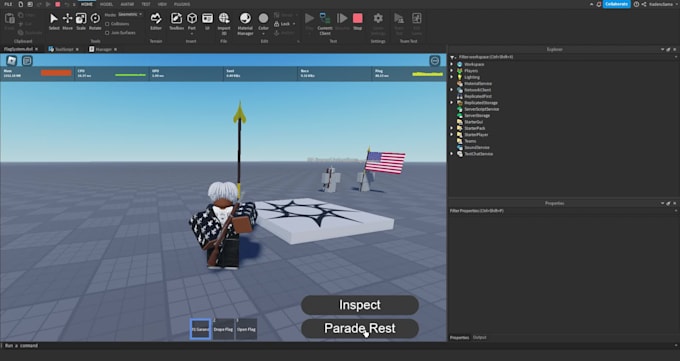
Task: Switch to the PLUGINS ribbon tab
Action: (x=182, y=4)
